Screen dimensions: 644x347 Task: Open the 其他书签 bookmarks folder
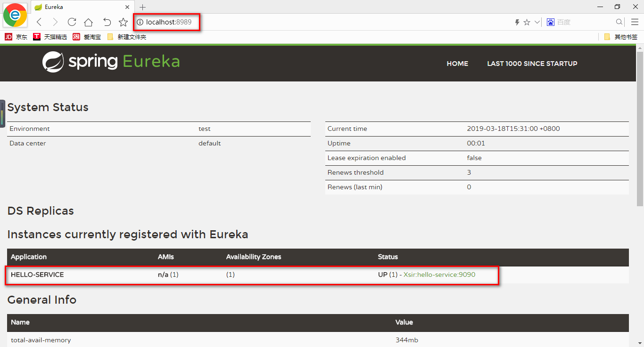[620, 37]
